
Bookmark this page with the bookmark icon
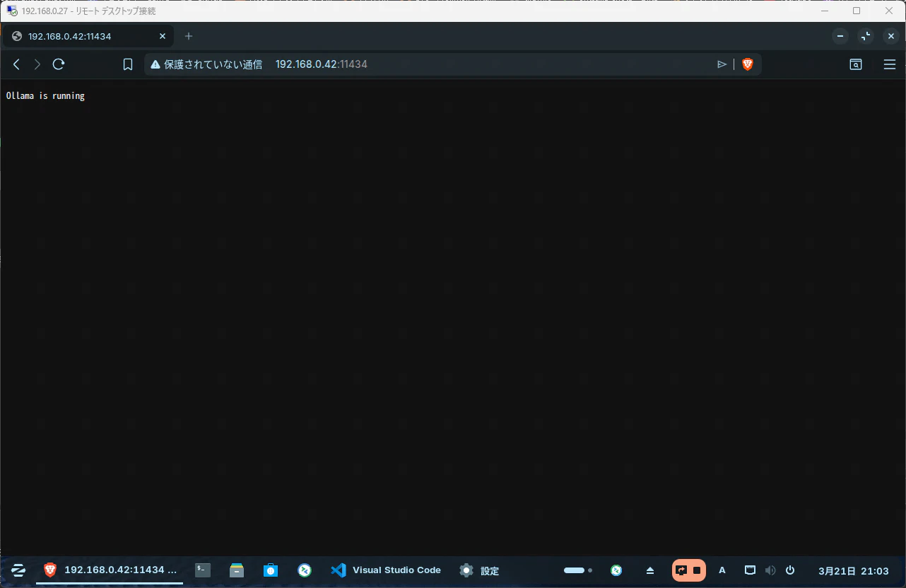pos(128,64)
